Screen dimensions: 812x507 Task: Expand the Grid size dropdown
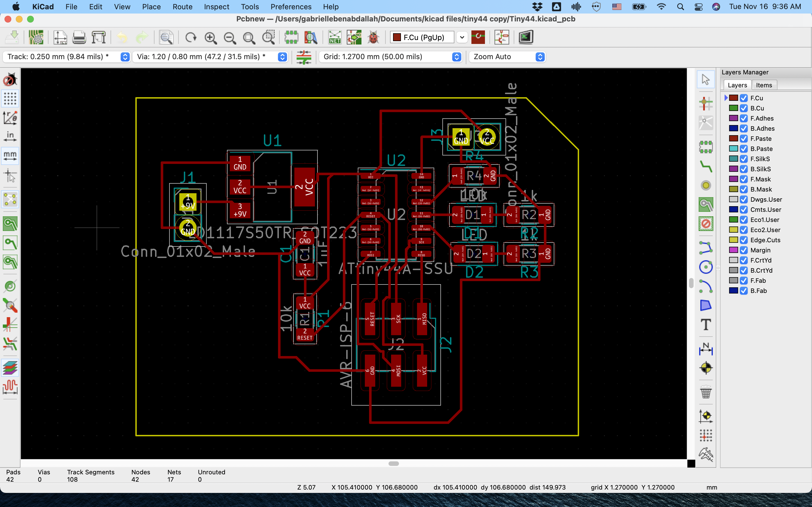456,57
